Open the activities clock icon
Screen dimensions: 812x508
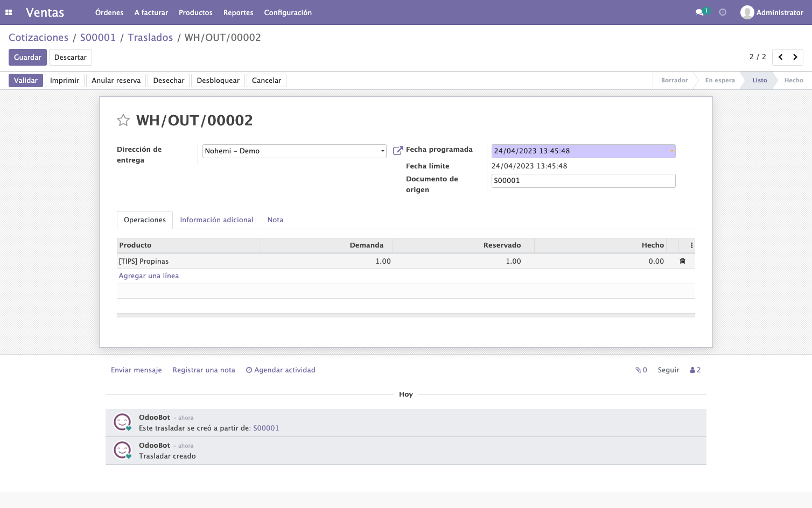723,12
